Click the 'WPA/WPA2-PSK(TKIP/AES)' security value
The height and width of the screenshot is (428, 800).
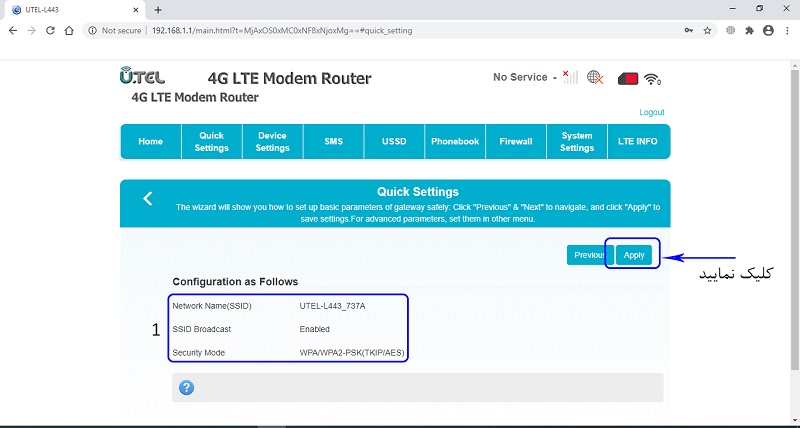353,353
